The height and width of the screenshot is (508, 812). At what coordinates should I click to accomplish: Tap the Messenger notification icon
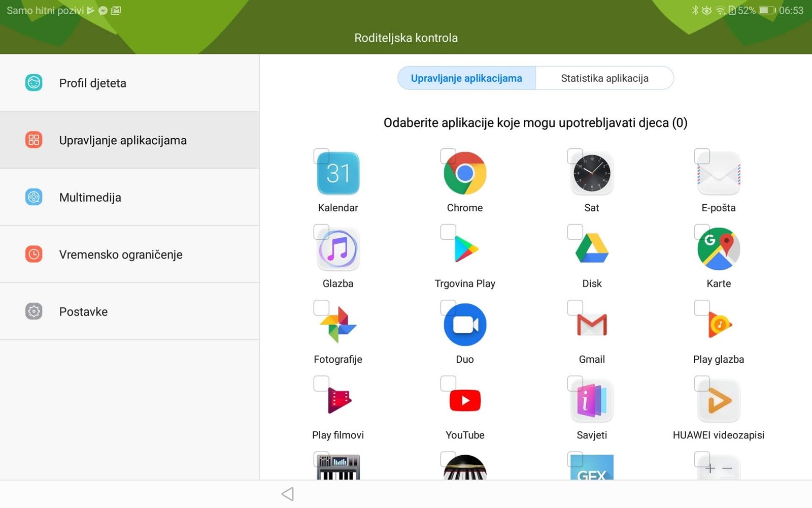[103, 10]
